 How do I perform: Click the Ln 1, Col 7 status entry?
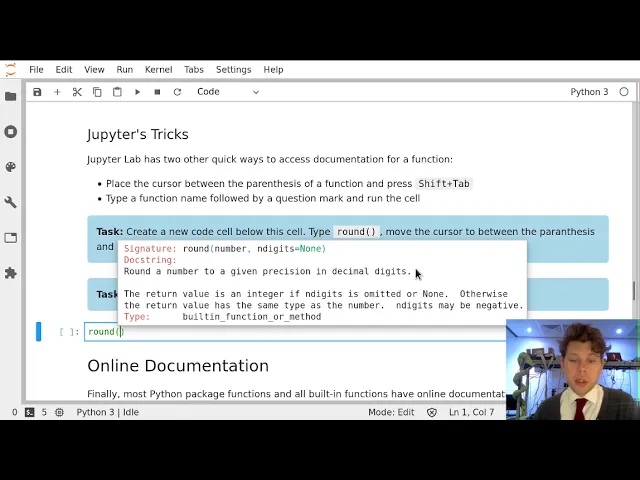tap(471, 412)
